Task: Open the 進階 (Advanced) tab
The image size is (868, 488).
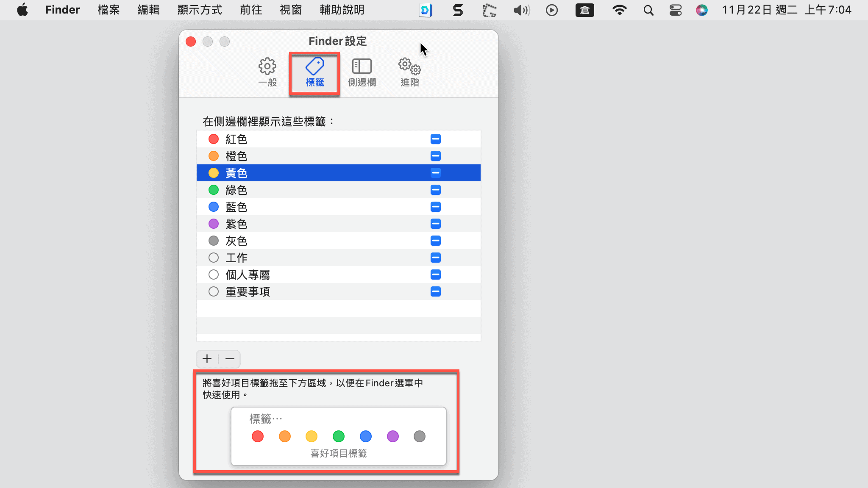Action: [409, 72]
